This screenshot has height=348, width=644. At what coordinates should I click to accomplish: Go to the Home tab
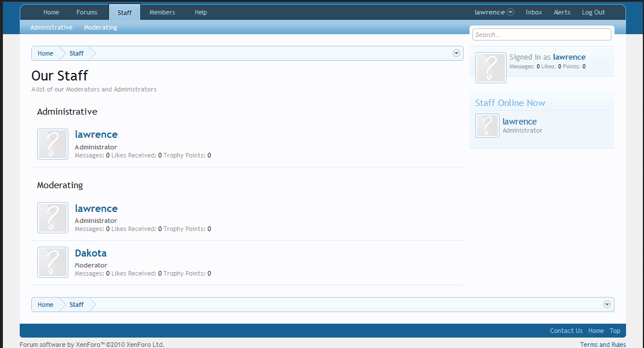pos(52,12)
